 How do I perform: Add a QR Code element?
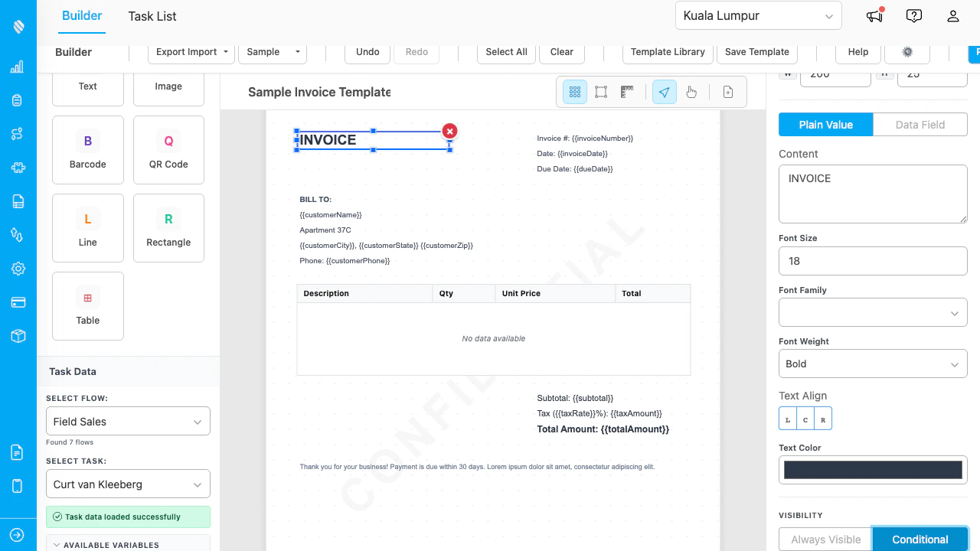[x=168, y=150]
